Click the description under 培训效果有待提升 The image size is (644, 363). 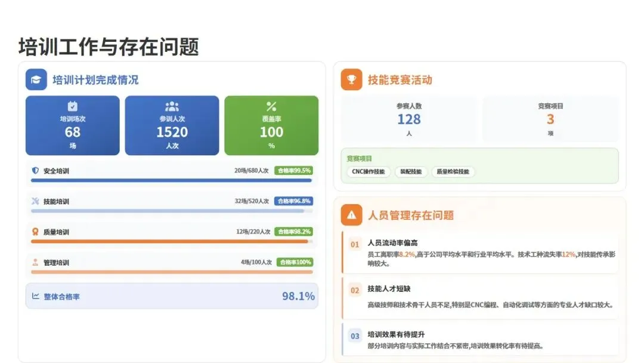click(x=456, y=346)
